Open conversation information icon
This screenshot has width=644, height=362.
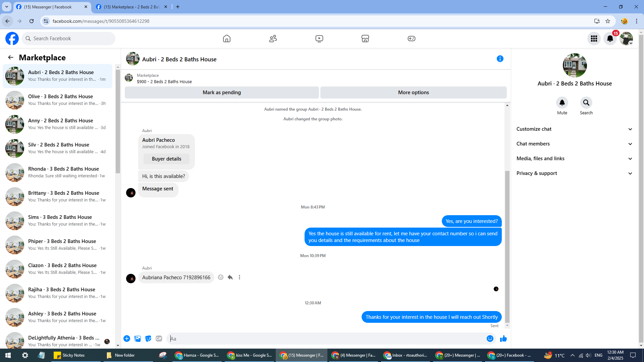point(500,59)
